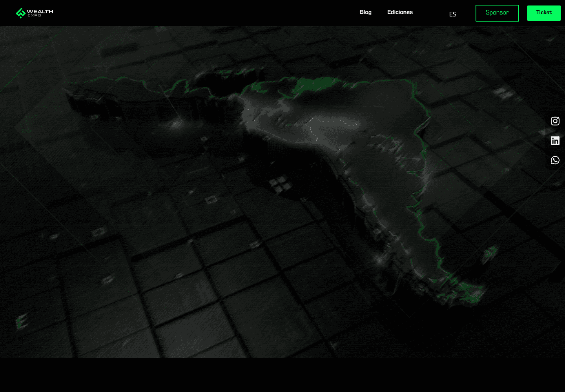565x392 pixels.
Task: Open the ES language selector
Action: coord(452,14)
